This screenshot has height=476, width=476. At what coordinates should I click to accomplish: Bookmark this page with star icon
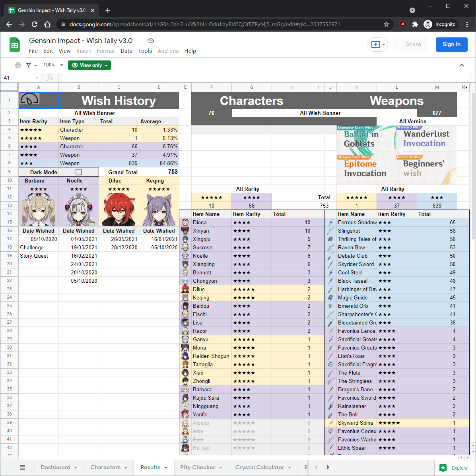pyautogui.click(x=386, y=24)
